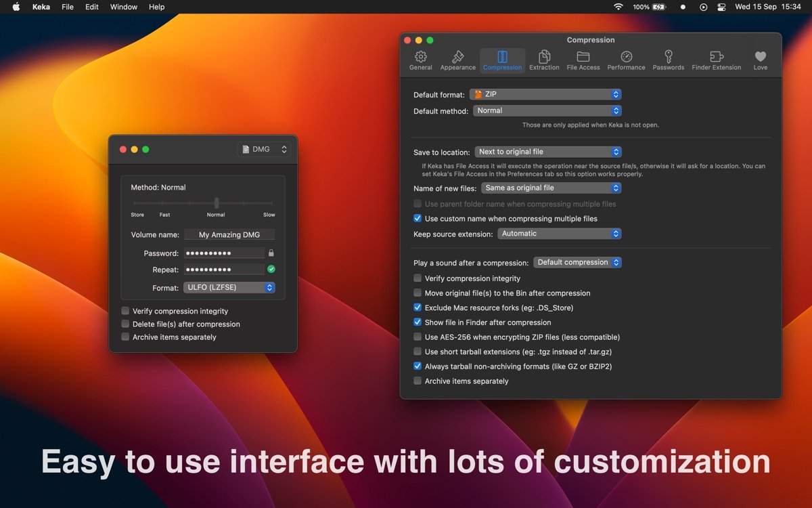Open the General preferences gear icon
This screenshot has width=812, height=508.
(420, 58)
